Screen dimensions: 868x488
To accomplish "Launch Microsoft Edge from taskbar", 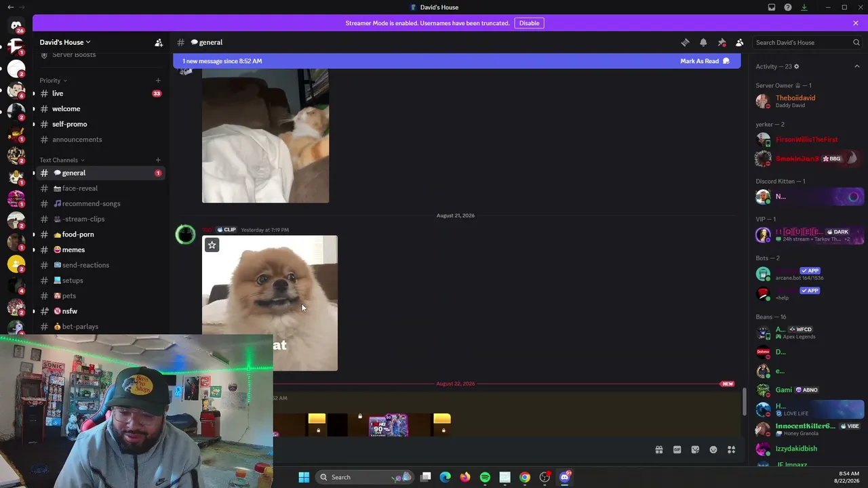I will 445,477.
